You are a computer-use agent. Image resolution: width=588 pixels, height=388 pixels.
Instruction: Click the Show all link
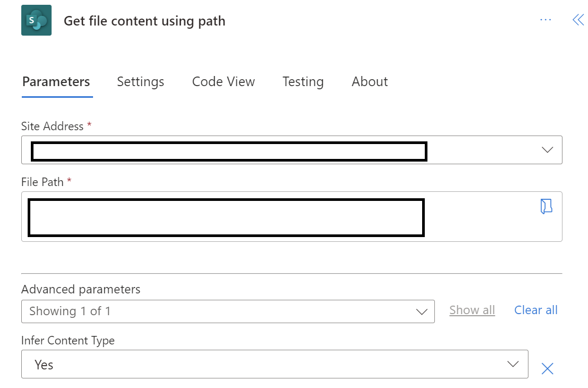click(472, 310)
